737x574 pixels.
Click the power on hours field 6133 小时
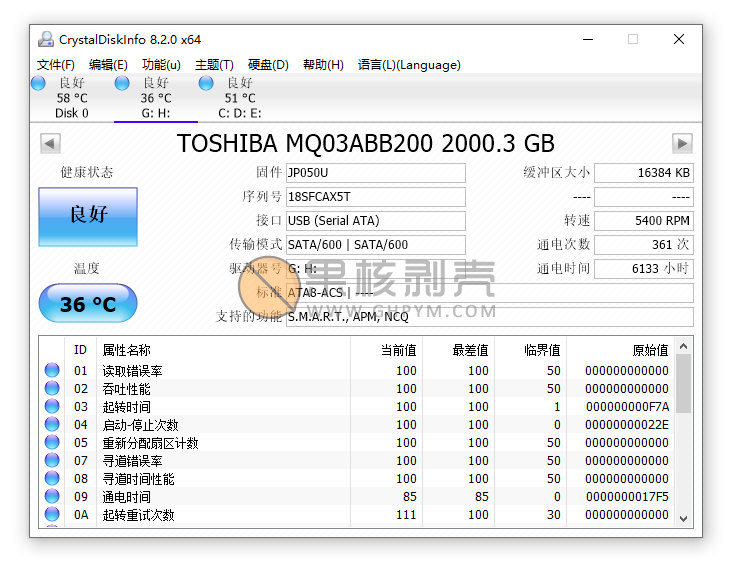[x=643, y=268]
